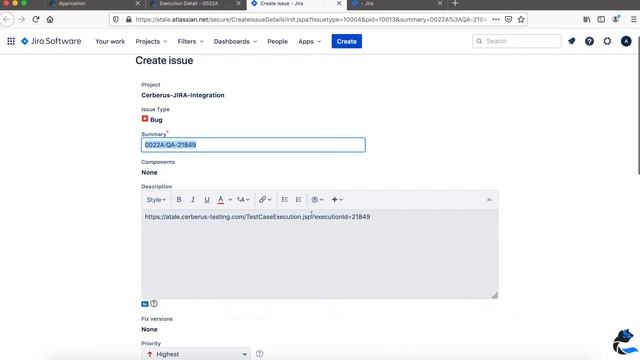Open Your work menu
This screenshot has width=640, height=360.
click(110, 41)
